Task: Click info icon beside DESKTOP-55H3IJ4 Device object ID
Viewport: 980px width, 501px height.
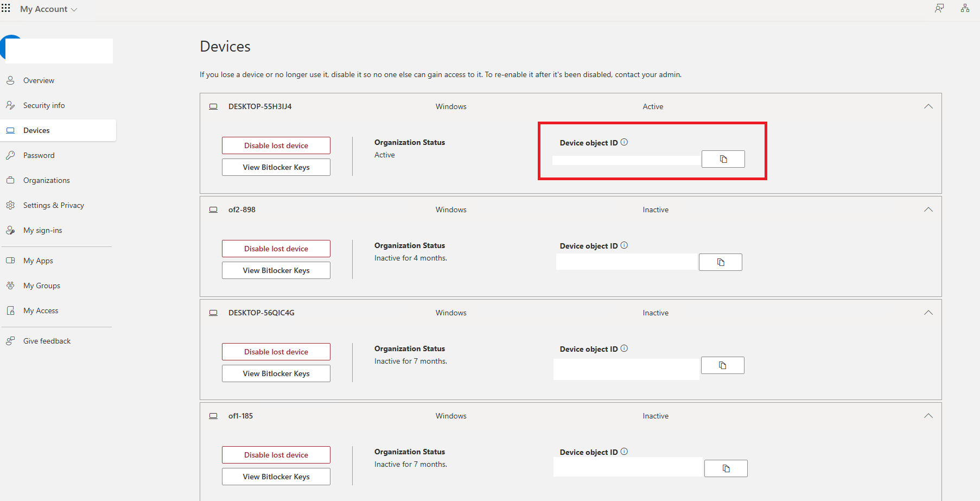Action: pos(624,142)
